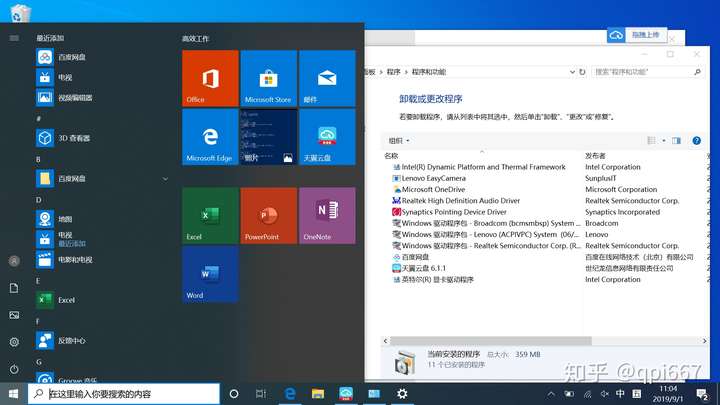Screen dimensions: 720x405
Task: Click right arrow of horizontal scrollbar
Action: [704, 341]
